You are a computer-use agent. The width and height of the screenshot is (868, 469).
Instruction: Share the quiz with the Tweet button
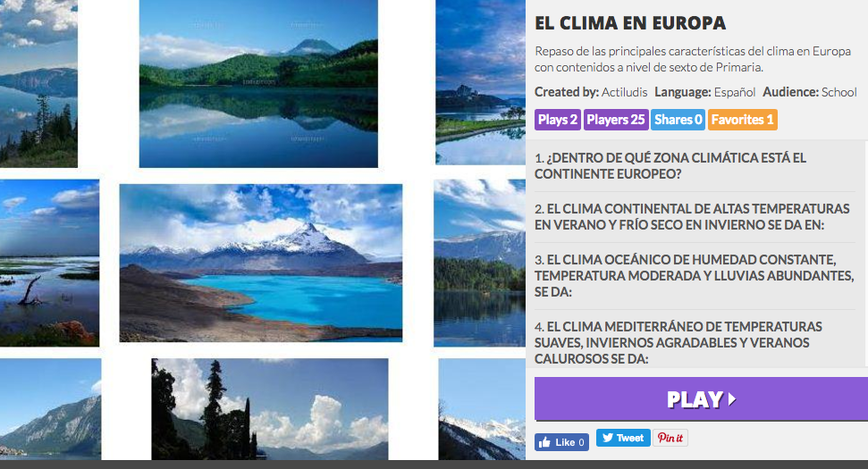[x=623, y=438]
